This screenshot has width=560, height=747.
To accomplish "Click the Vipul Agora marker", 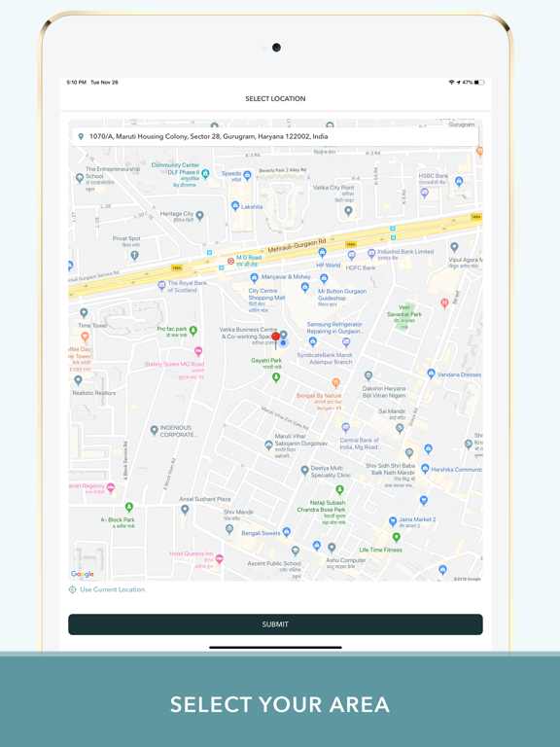I will tap(454, 247).
